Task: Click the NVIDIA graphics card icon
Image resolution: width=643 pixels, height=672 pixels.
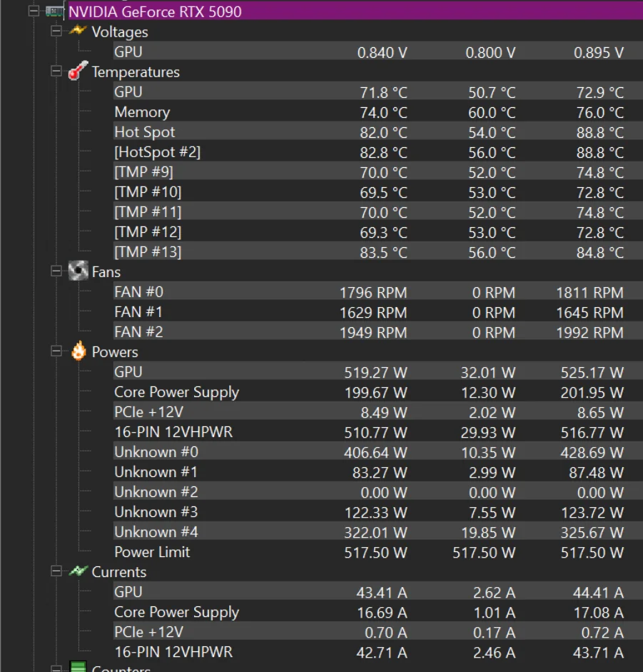Action: pyautogui.click(x=54, y=11)
